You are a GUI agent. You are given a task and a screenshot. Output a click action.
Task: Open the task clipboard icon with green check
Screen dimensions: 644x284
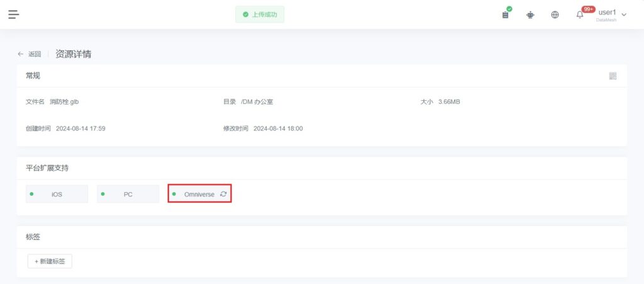pos(506,14)
